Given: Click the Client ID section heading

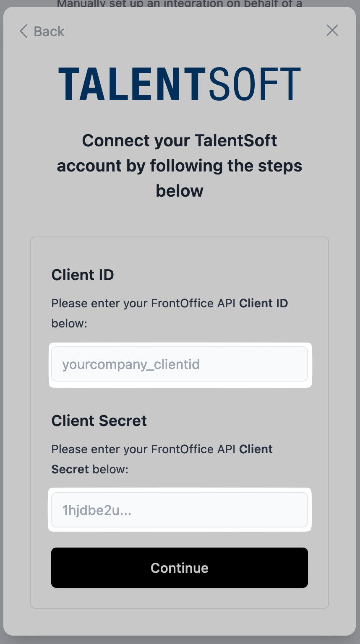Looking at the screenshot, I should pos(83,275).
